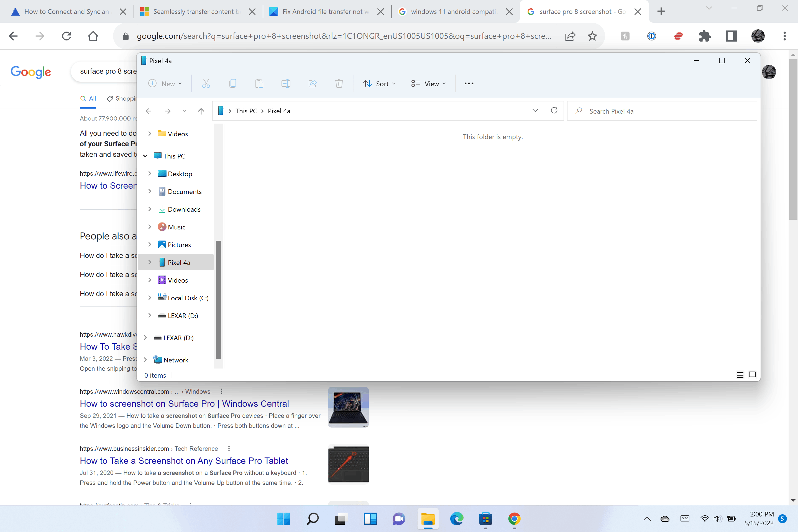Switch to large icons view layout
The width and height of the screenshot is (798, 532).
tap(752, 375)
